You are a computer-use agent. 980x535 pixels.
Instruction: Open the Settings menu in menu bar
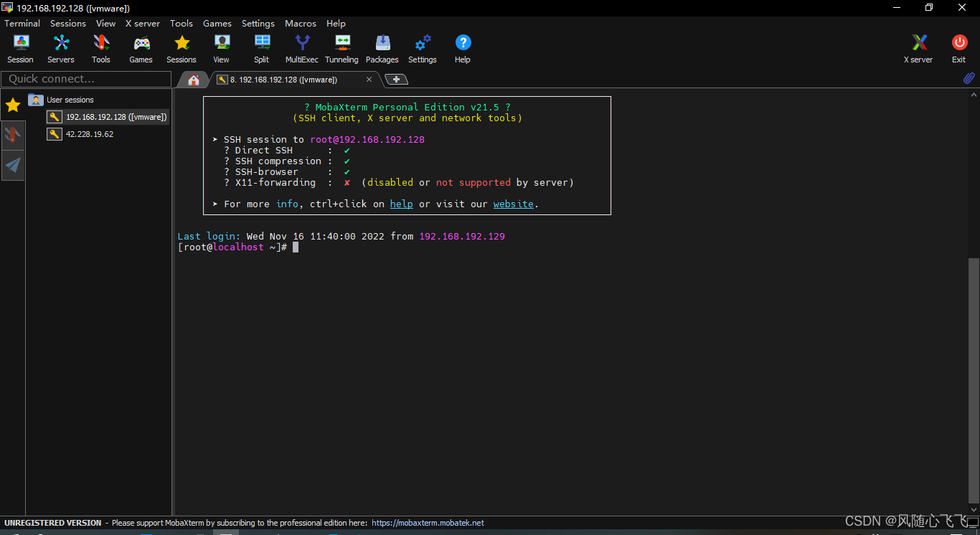[x=258, y=23]
